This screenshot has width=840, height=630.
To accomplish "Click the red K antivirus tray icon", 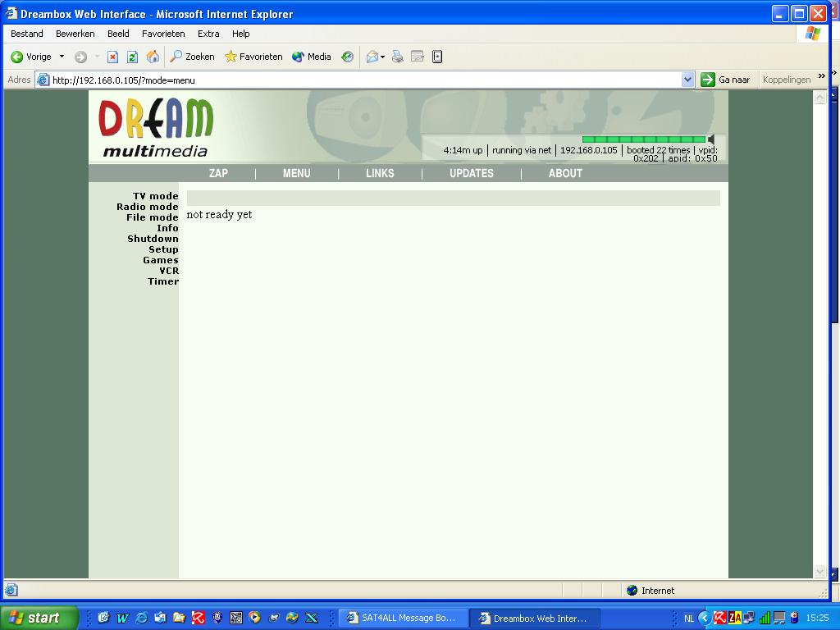I will (719, 619).
